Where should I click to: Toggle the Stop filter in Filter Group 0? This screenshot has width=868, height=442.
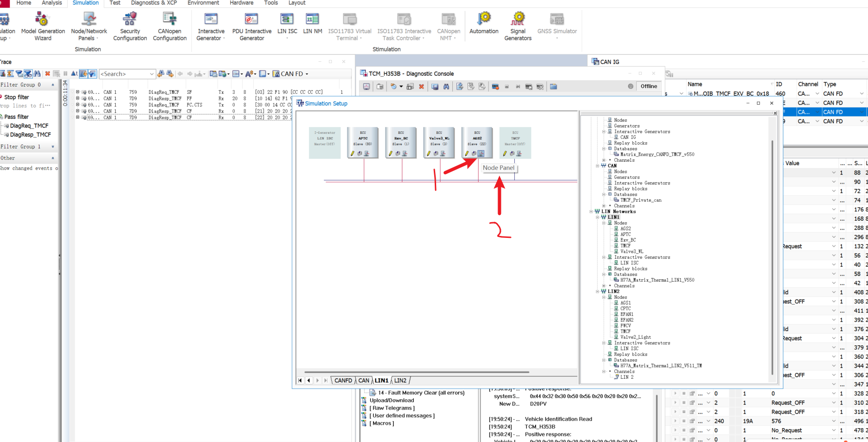16,97
